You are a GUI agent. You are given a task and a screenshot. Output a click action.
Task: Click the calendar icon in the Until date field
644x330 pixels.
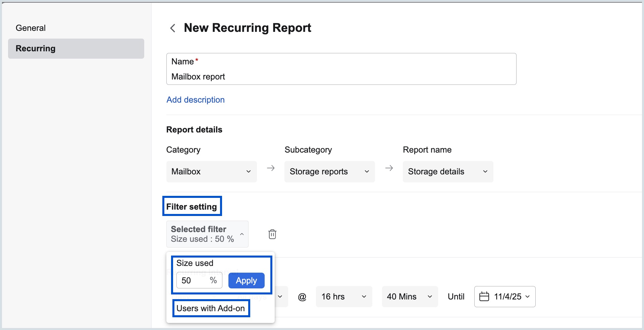pos(484,296)
